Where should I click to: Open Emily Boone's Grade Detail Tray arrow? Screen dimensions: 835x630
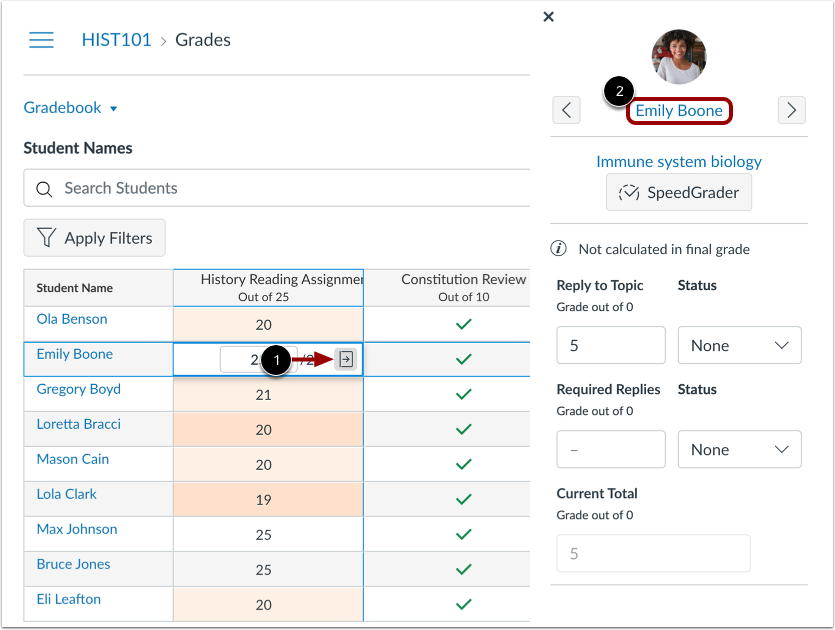pyautogui.click(x=345, y=358)
